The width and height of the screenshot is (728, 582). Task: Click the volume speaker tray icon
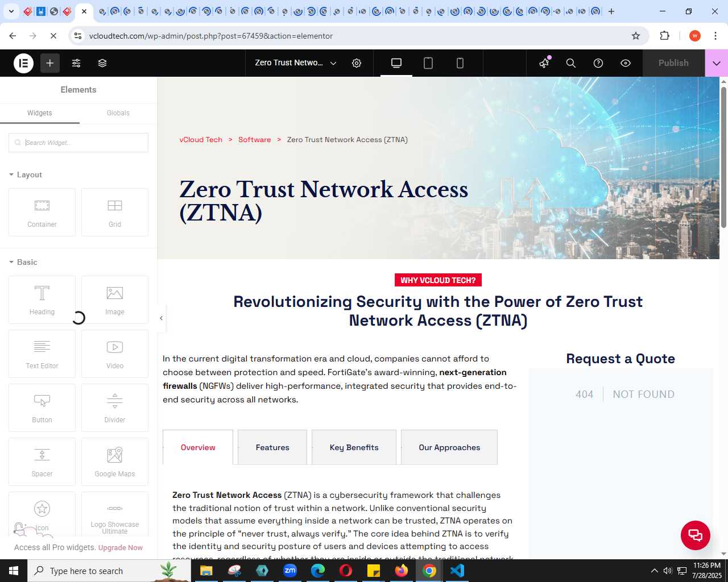pyautogui.click(x=668, y=571)
